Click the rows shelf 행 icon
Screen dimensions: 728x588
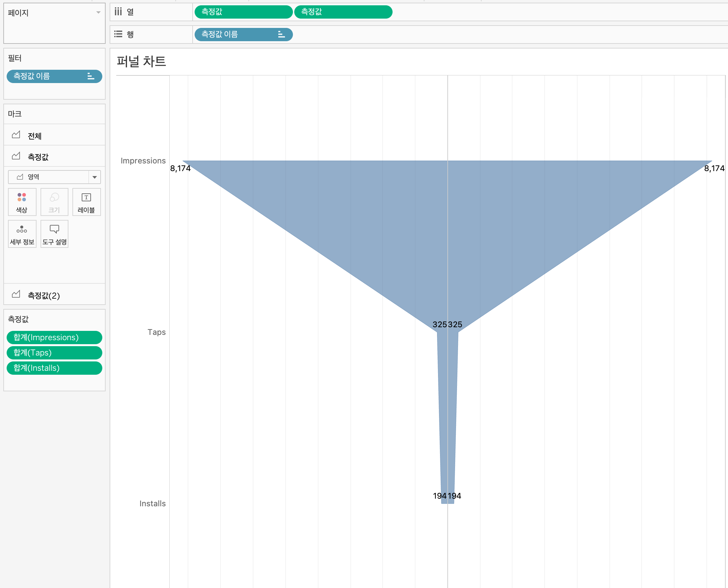118,34
